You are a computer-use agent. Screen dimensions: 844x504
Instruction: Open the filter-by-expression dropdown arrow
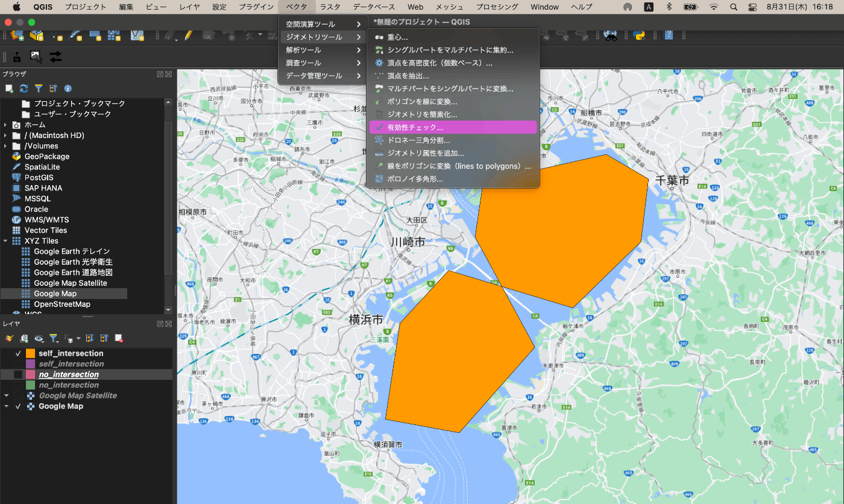(78, 338)
